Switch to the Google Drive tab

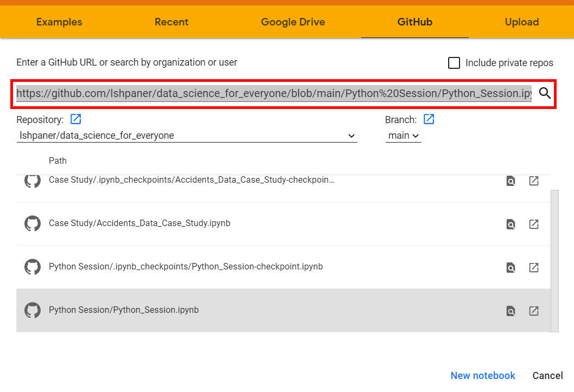pos(293,22)
